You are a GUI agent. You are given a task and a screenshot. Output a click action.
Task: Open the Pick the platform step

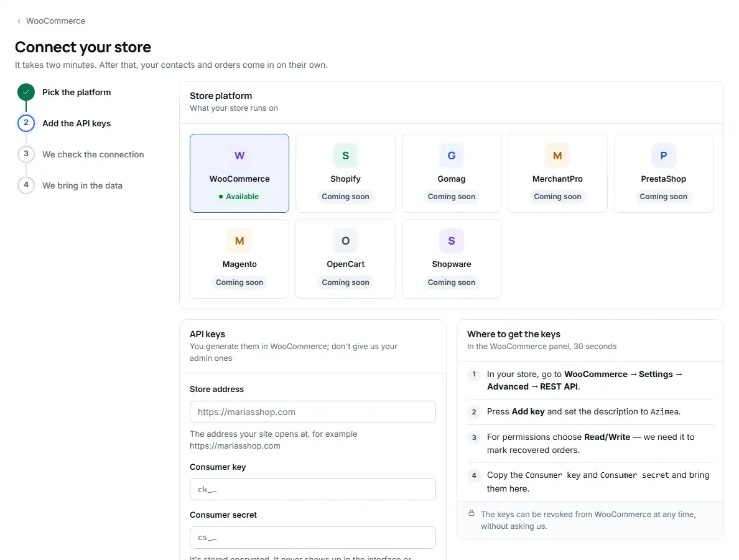point(77,92)
